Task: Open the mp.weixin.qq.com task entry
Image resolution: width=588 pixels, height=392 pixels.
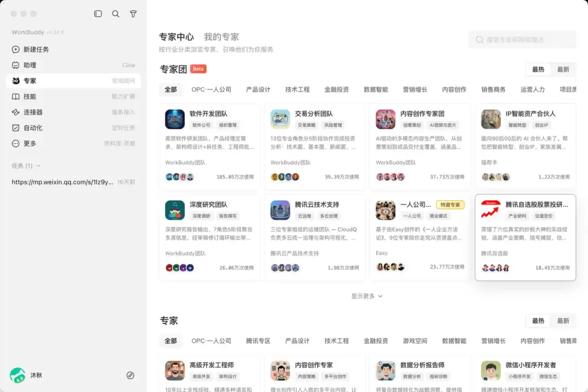Action: pos(73,182)
